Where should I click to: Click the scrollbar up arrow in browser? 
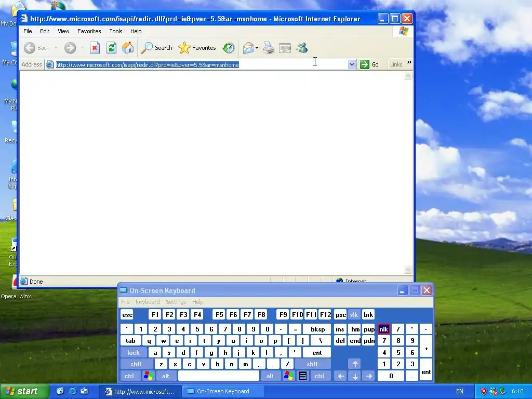tap(408, 76)
